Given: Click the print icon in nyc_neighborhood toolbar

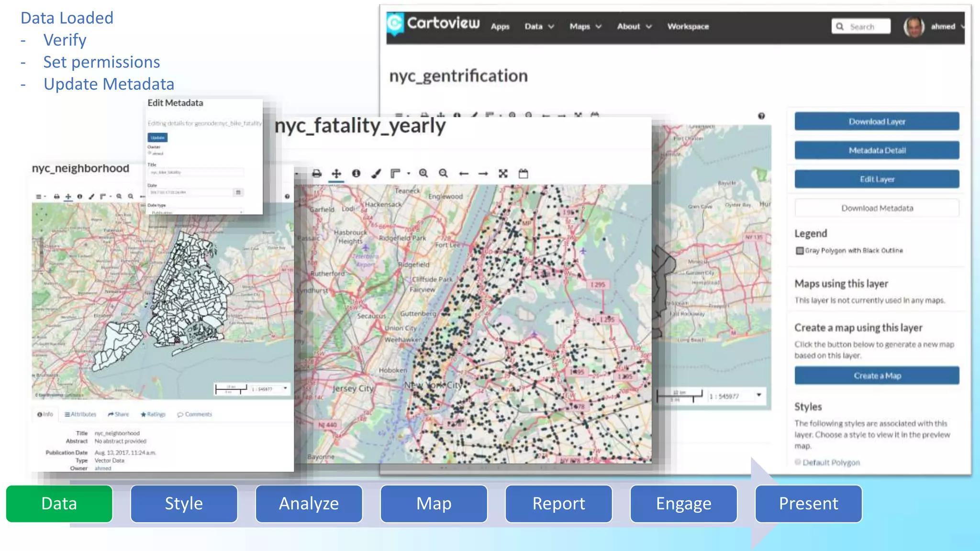Looking at the screenshot, I should (56, 197).
